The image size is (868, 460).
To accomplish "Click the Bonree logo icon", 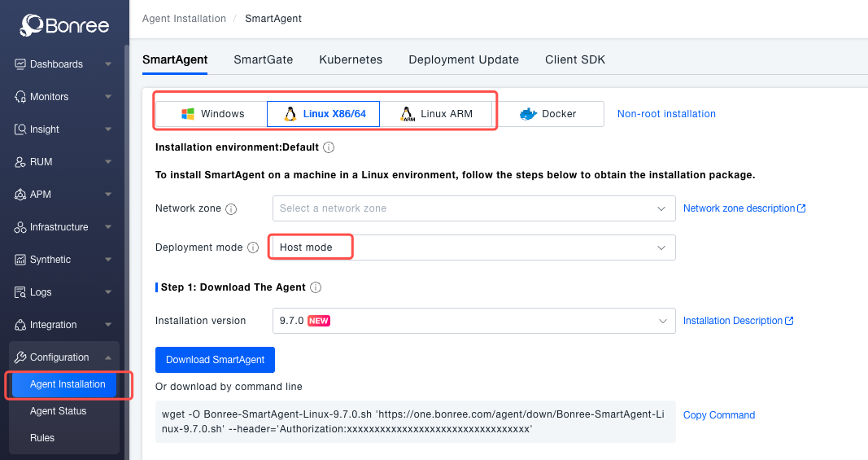I will pos(32,25).
